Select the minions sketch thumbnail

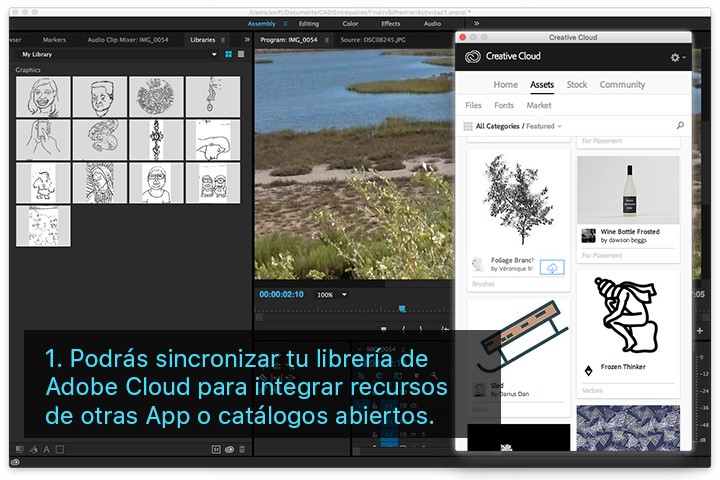[x=213, y=183]
